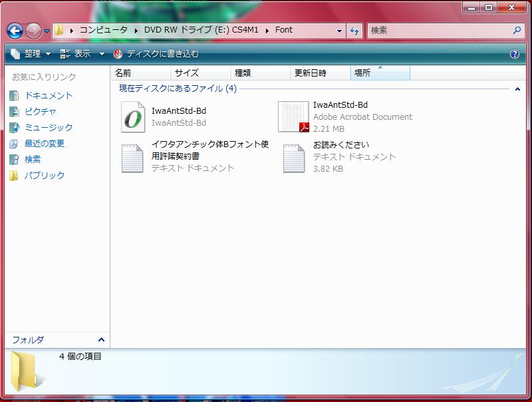The height and width of the screenshot is (402, 532).
Task: Close the Explorer window
Action: coord(512,7)
